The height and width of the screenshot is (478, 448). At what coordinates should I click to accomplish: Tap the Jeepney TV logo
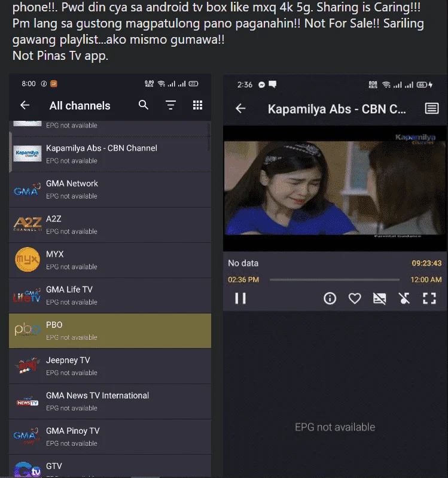[x=28, y=366]
